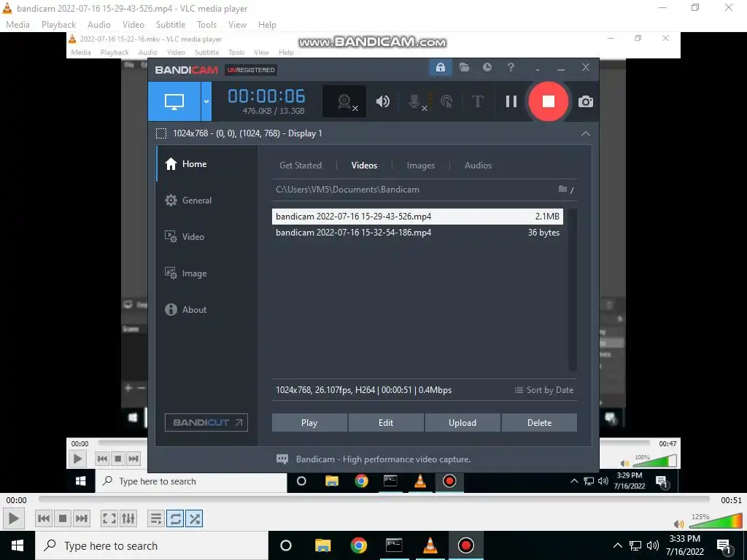Open View menu in outer VLC window
The image size is (747, 560).
tap(237, 25)
